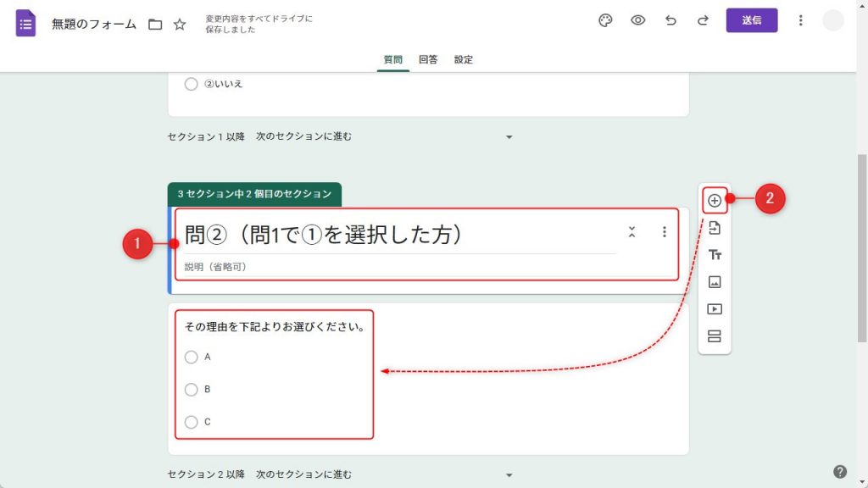Click the 変更内容をすべてドライブに保存しました status text
Image resolution: width=868 pixels, height=488 pixels.
(259, 24)
